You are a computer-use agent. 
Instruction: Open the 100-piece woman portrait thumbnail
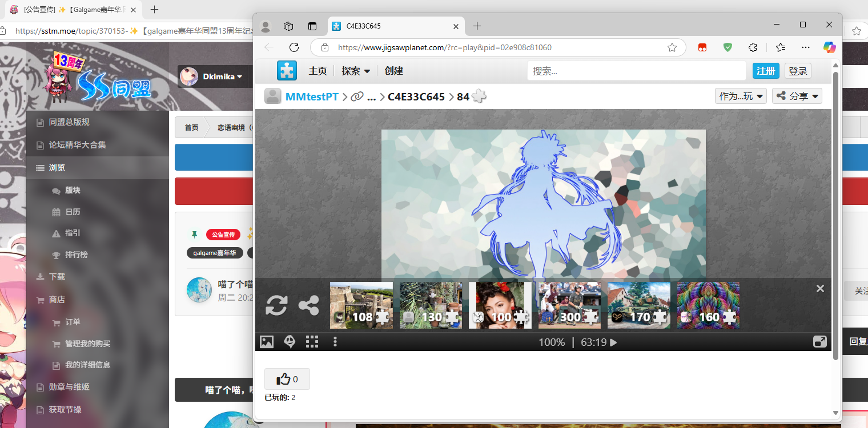pyautogui.click(x=500, y=305)
